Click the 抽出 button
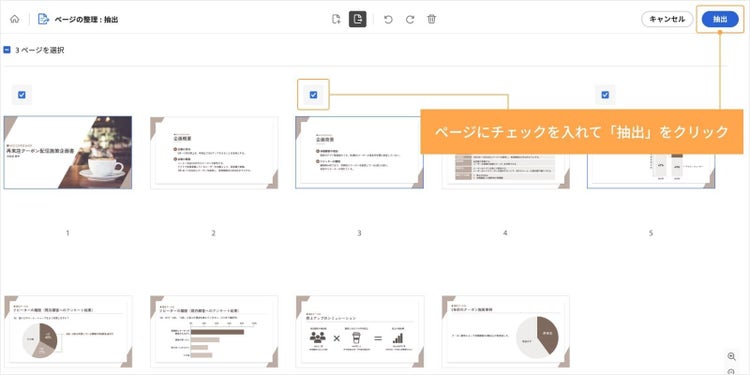Screen dimensions: 750x375 pos(720,19)
